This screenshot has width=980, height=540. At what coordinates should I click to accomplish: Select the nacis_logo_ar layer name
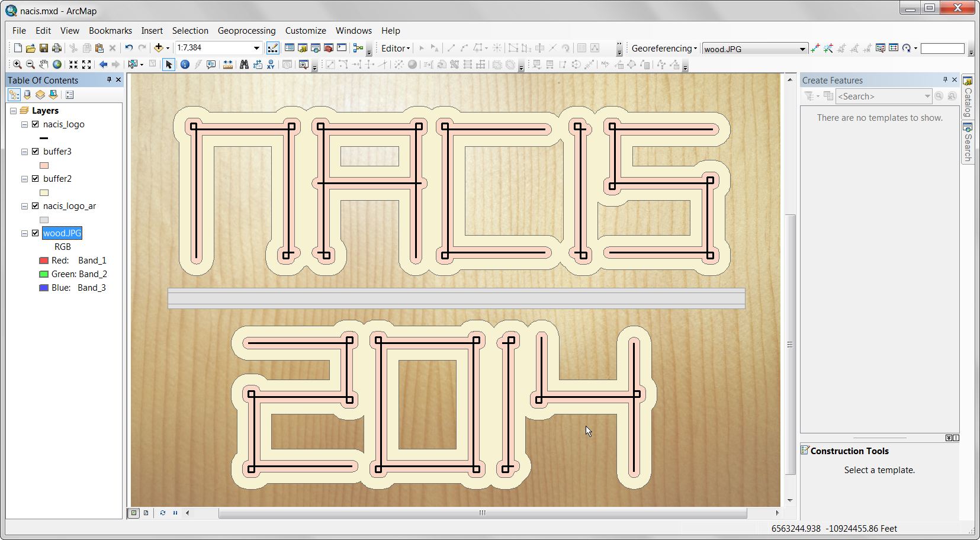(x=69, y=206)
